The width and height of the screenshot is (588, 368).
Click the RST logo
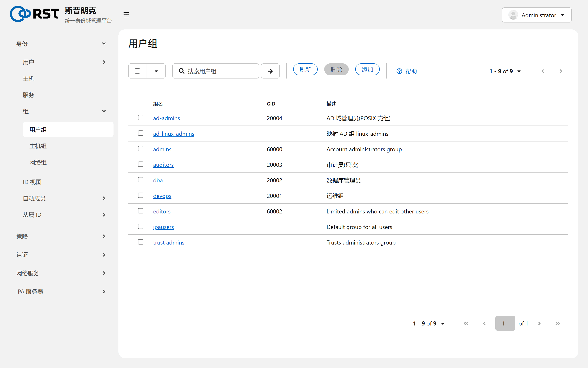coord(34,14)
